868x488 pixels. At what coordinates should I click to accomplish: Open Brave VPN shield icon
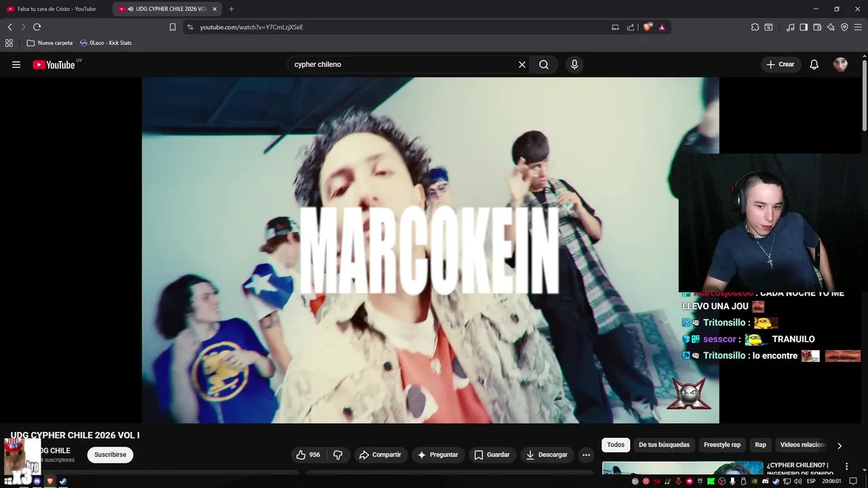click(x=844, y=27)
